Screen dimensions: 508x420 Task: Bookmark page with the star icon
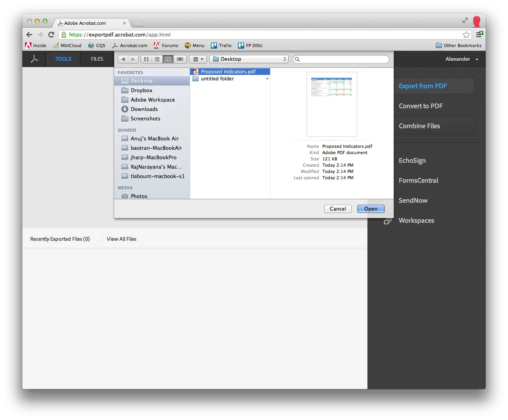pos(466,35)
